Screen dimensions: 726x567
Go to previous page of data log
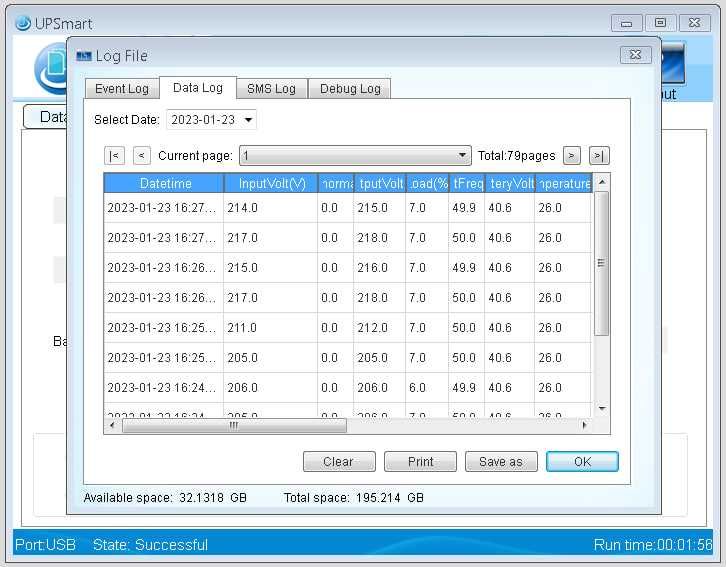[142, 156]
